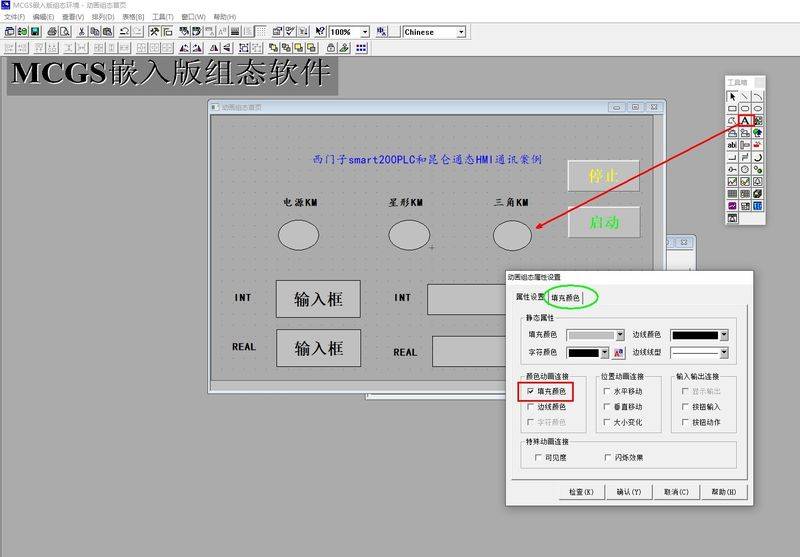Viewport: 800px width, 557px height.
Task: Check the 按钮动作 button action checkbox
Action: point(685,422)
